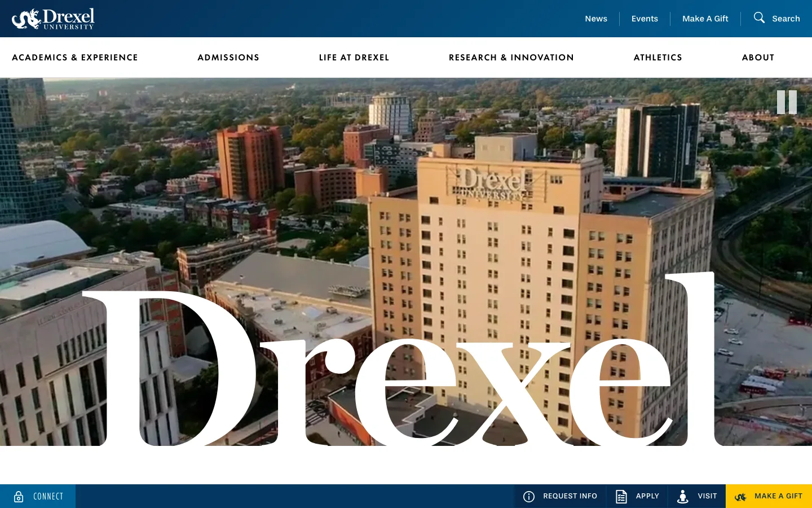Viewport: 812px width, 508px height.
Task: Pause the hero background video
Action: [x=787, y=102]
